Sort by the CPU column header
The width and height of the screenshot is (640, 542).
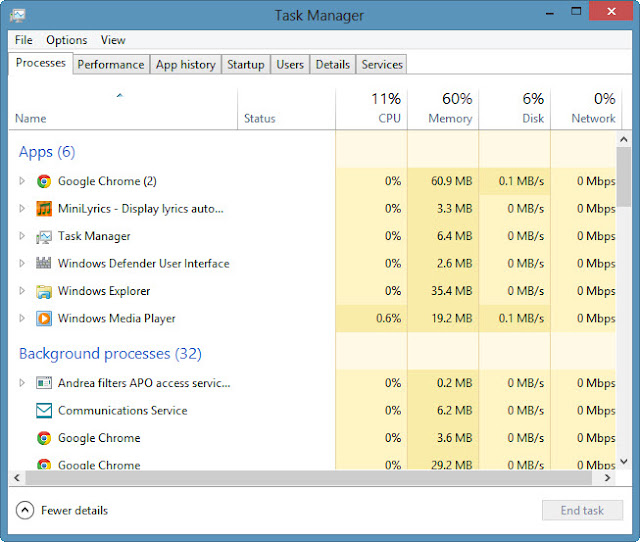pyautogui.click(x=371, y=109)
